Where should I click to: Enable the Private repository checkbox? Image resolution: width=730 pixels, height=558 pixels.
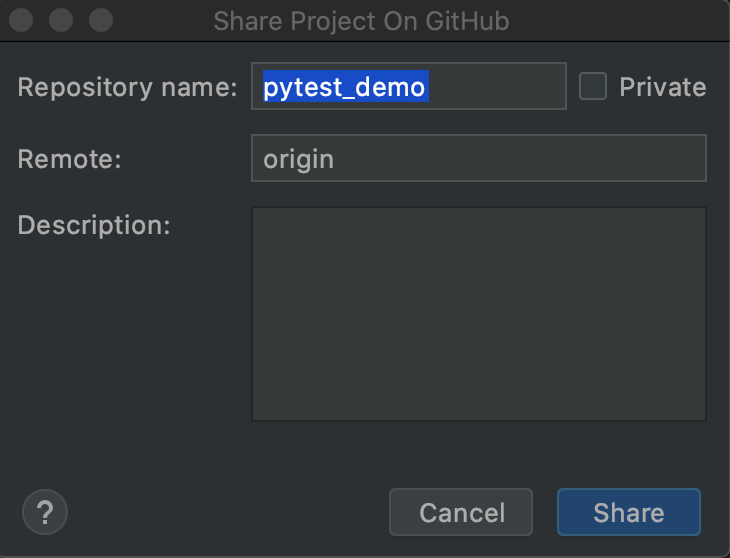click(x=593, y=86)
